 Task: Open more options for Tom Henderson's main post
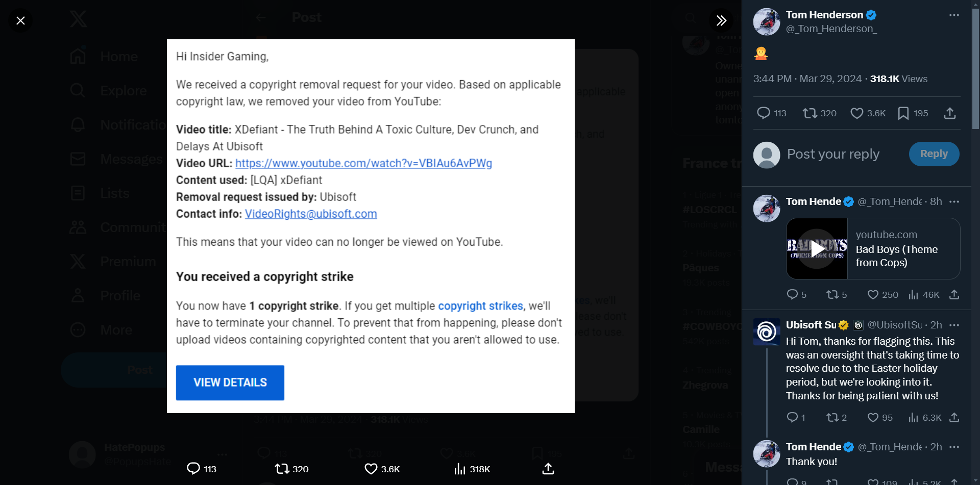click(954, 15)
